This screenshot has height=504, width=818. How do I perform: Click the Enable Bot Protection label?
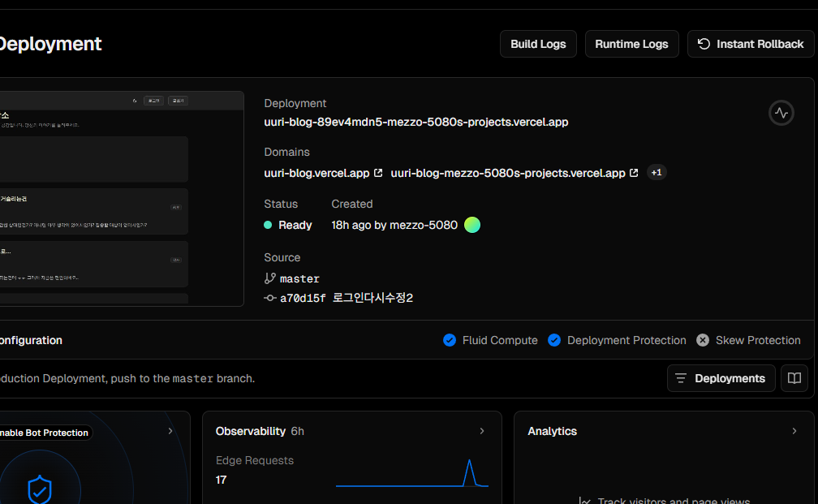point(44,433)
